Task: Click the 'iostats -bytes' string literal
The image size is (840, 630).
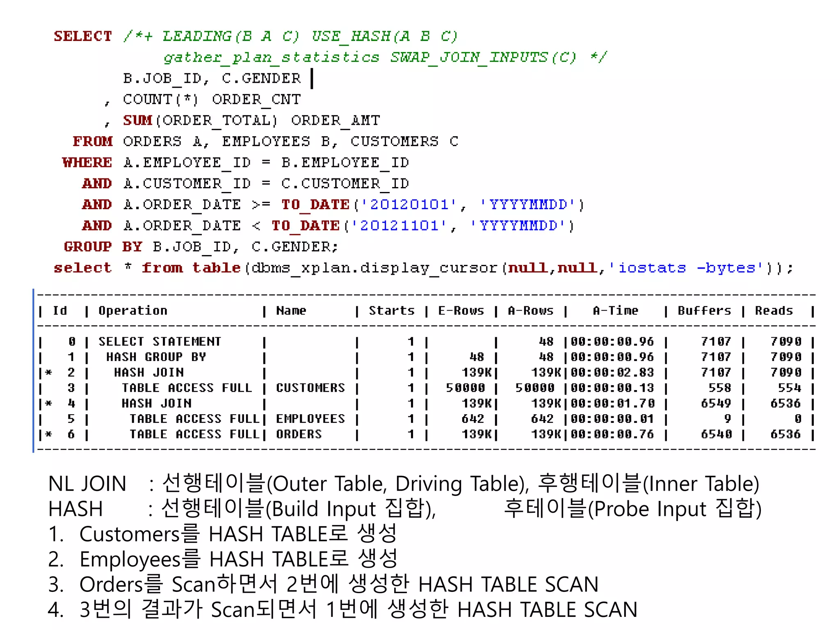Action: click(686, 268)
